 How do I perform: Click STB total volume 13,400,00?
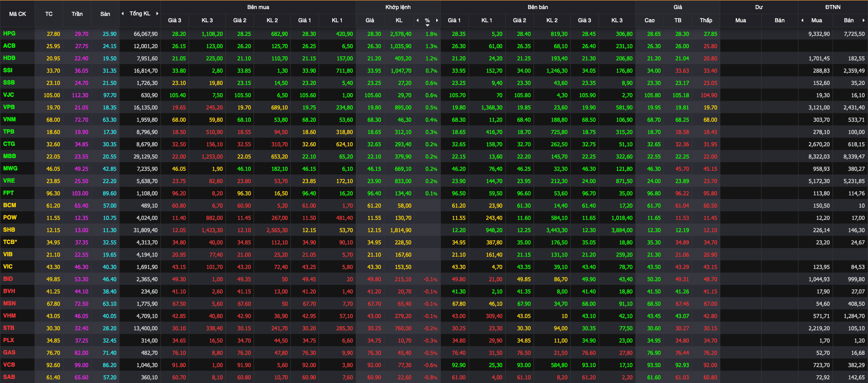click(145, 328)
